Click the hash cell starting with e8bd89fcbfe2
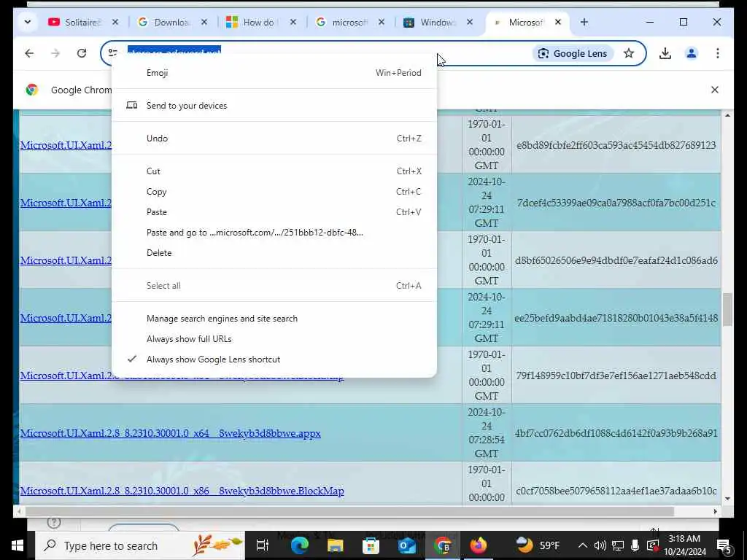747x560 pixels. [x=616, y=145]
